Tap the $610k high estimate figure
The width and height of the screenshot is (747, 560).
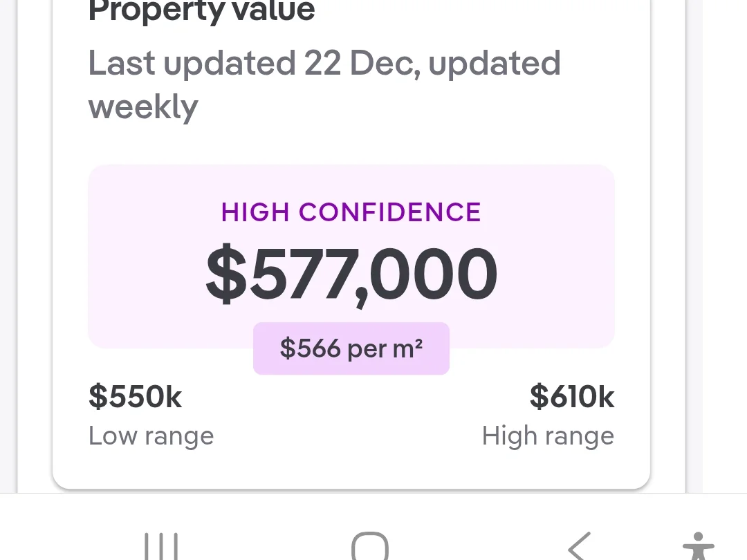572,397
